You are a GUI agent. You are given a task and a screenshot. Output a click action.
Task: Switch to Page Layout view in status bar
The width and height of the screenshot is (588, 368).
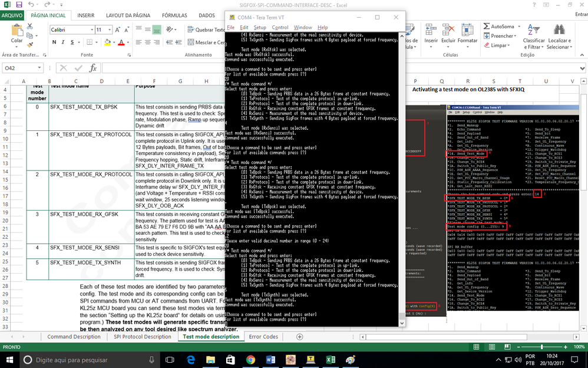(491, 347)
